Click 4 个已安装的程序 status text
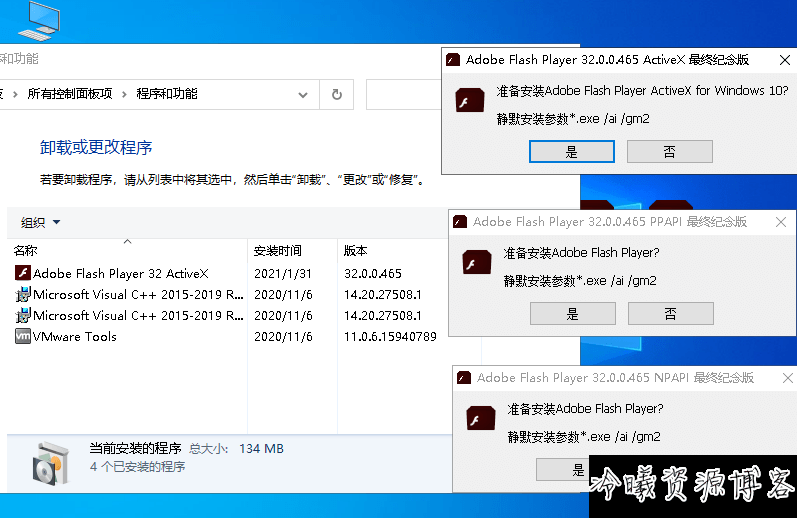The height and width of the screenshot is (518, 797). 138,467
